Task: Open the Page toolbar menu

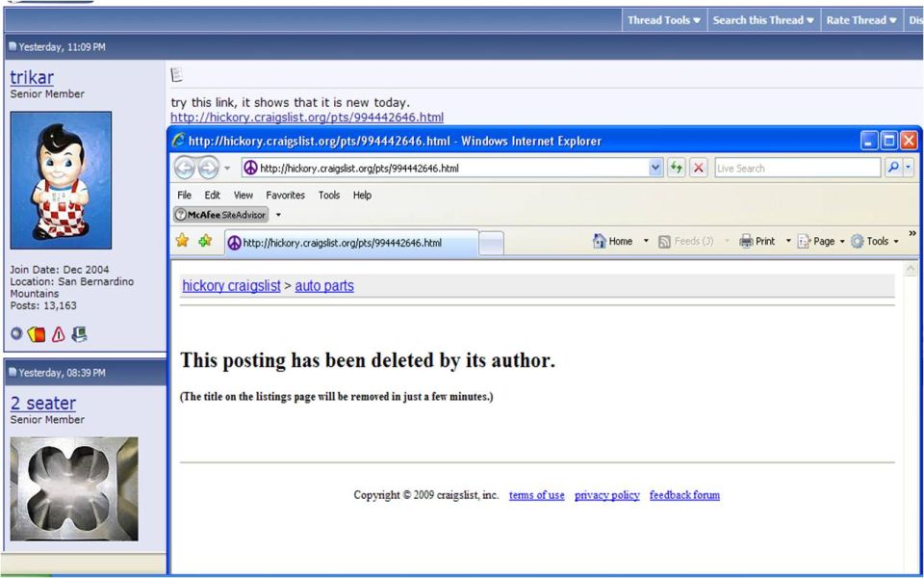Action: click(x=821, y=241)
